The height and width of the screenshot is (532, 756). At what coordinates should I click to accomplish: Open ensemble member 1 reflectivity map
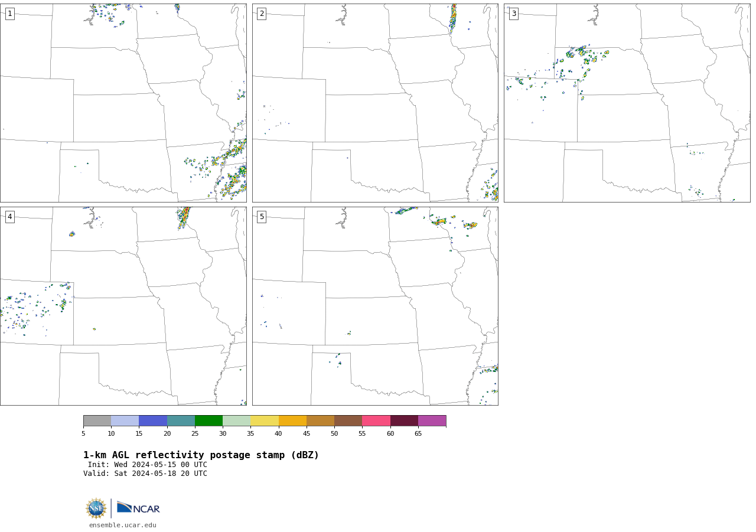(x=123, y=103)
